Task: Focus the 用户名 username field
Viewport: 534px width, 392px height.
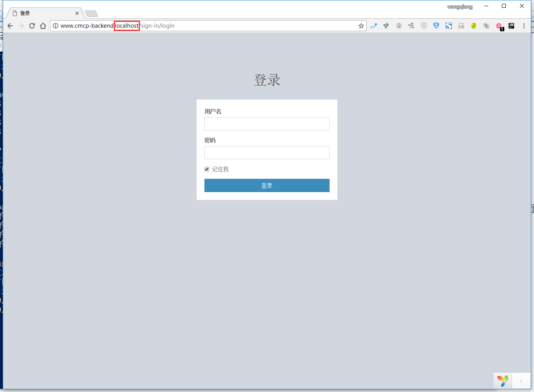Action: click(267, 124)
